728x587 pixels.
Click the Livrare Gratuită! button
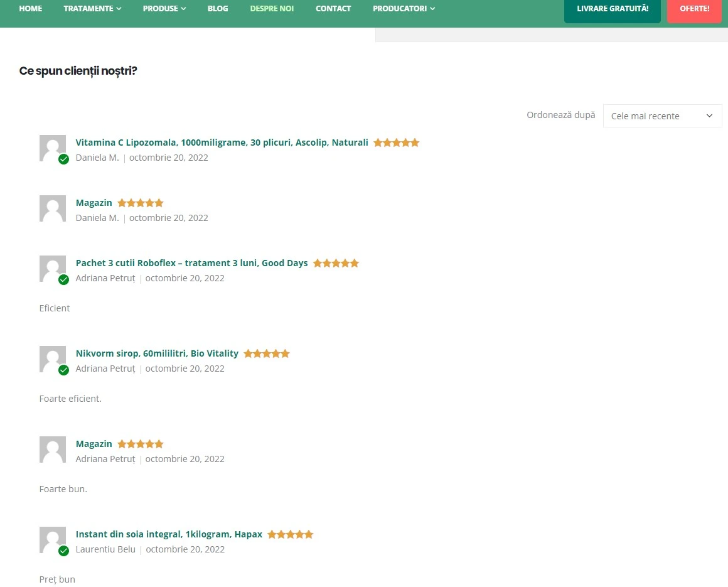(x=612, y=9)
